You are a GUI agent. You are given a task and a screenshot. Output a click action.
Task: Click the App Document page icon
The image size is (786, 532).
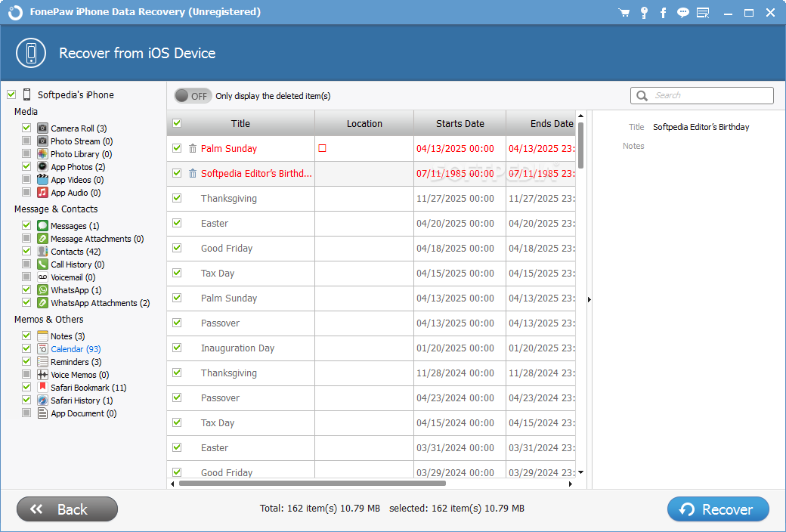click(42, 413)
